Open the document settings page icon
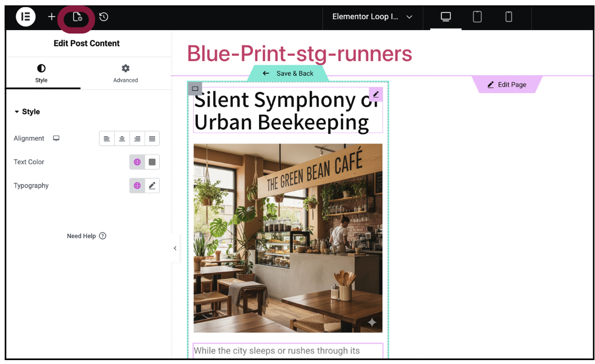Image resolution: width=595 pixels, height=364 pixels. [77, 17]
